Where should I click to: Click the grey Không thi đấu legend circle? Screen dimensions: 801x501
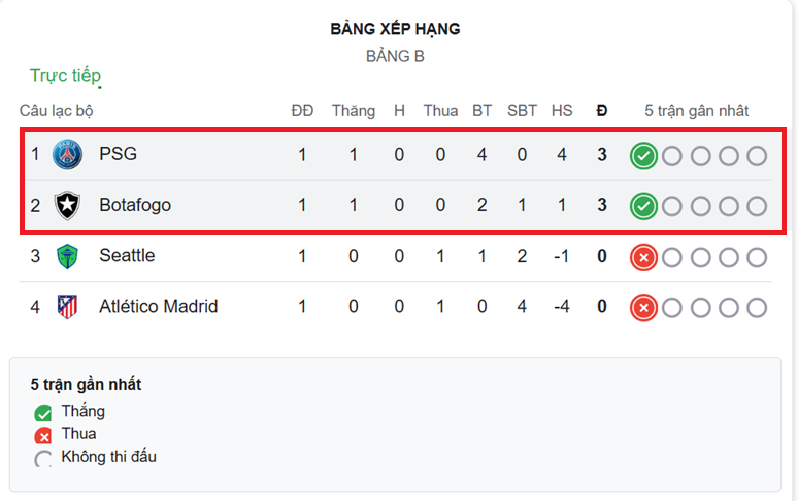tap(43, 459)
